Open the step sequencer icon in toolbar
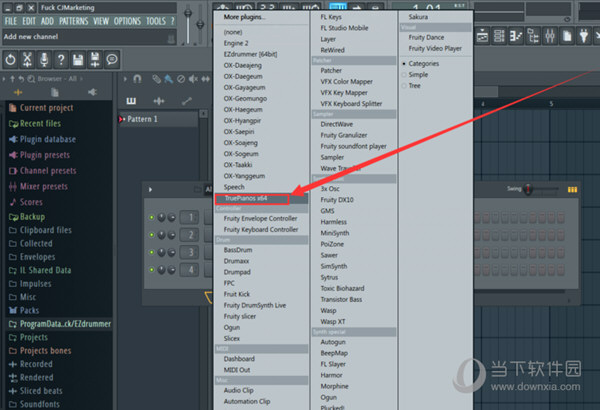This screenshot has height=410, width=600. click(x=499, y=36)
